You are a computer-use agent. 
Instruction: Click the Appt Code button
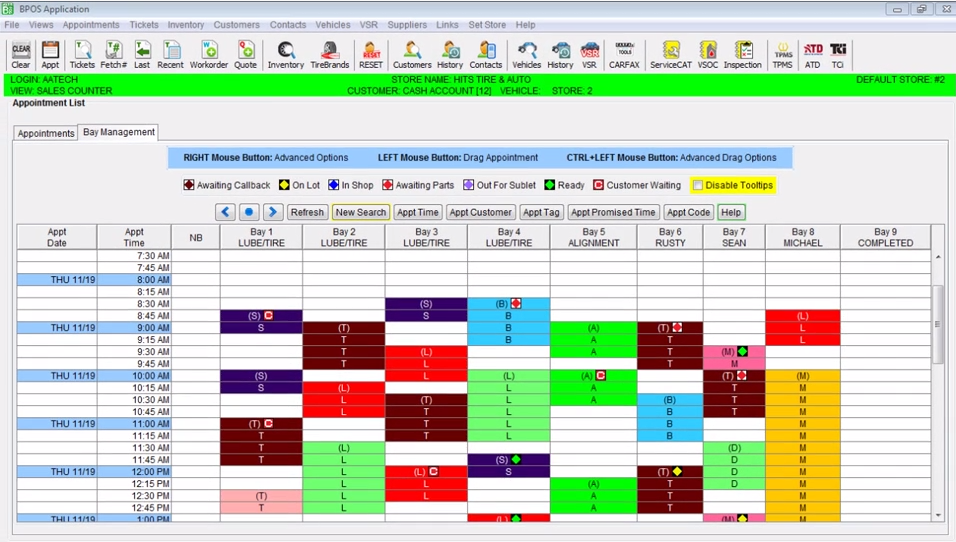click(x=688, y=212)
